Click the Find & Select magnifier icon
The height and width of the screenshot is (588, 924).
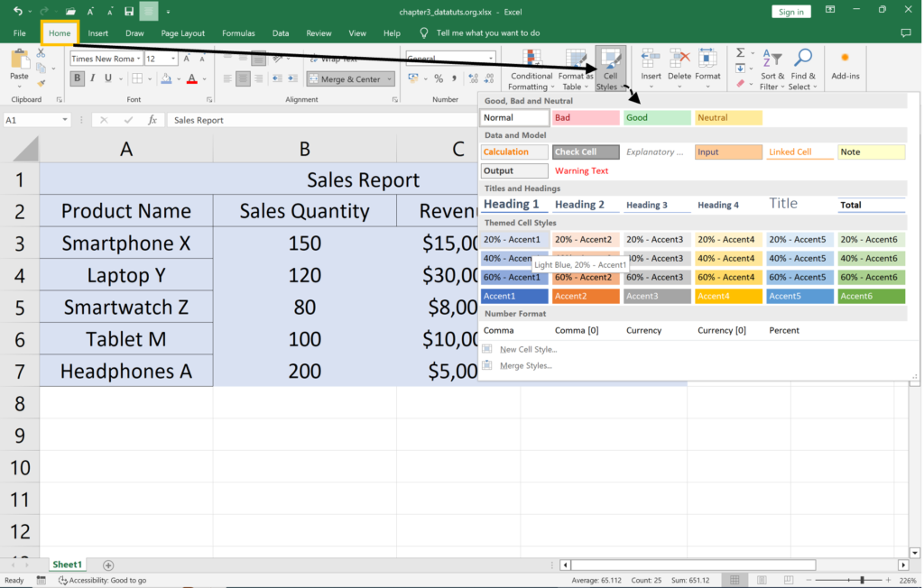pyautogui.click(x=801, y=59)
